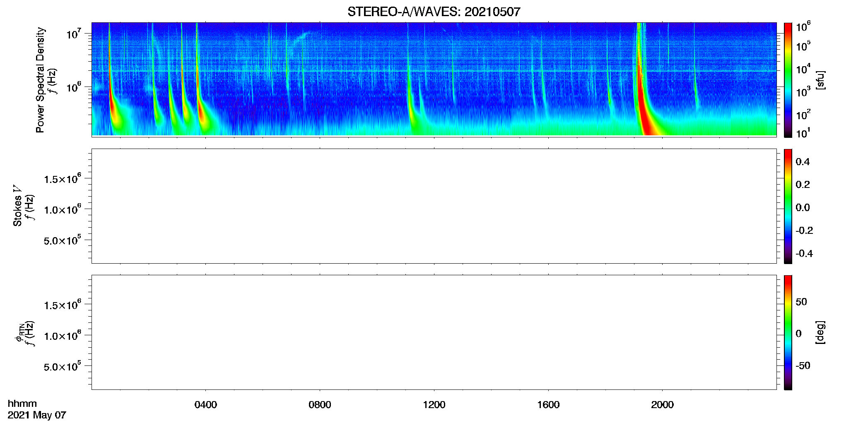Viewport: 868px width, 447px height.
Task: Click the radio spectrogram image in the top panel
Action: point(434,79)
